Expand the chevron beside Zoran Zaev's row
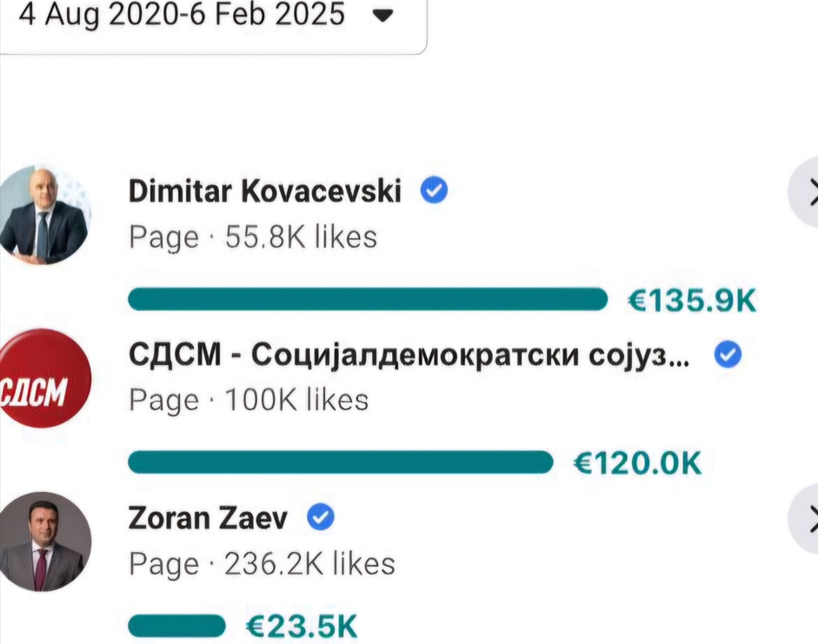The width and height of the screenshot is (818, 644). (806, 520)
